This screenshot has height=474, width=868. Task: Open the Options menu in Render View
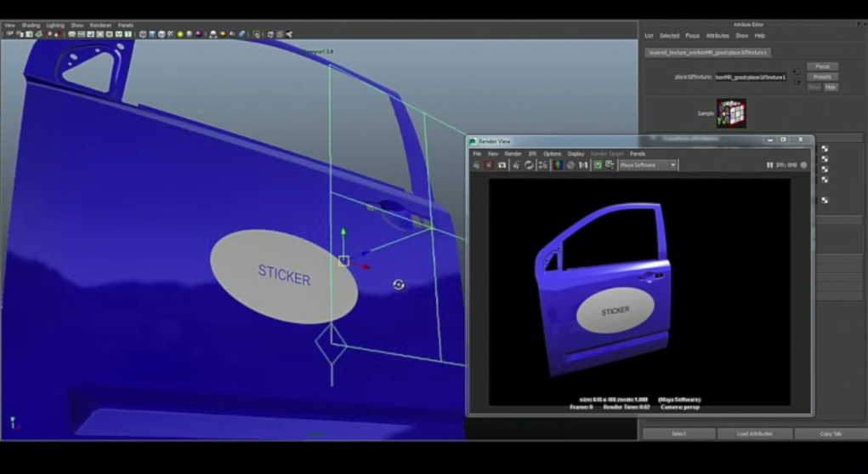pyautogui.click(x=553, y=154)
